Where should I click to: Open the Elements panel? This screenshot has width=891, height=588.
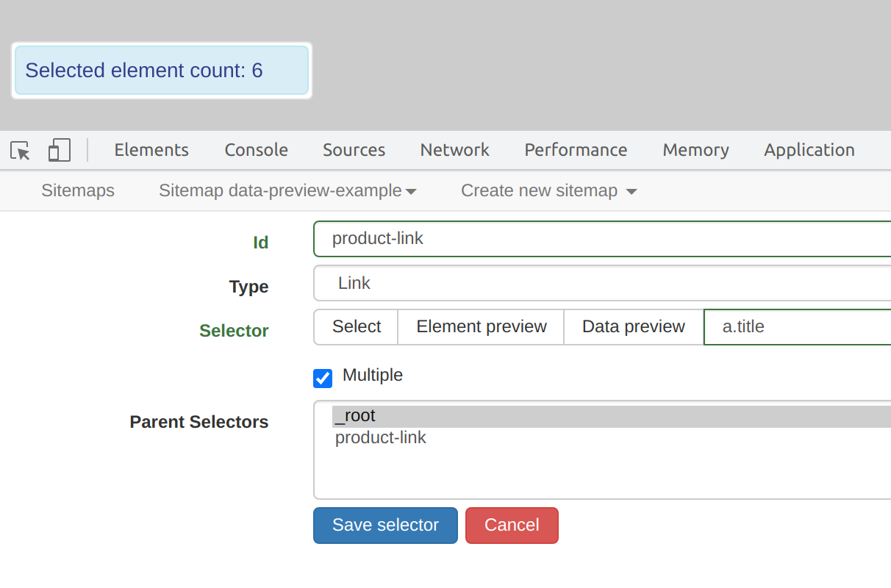[x=151, y=150]
